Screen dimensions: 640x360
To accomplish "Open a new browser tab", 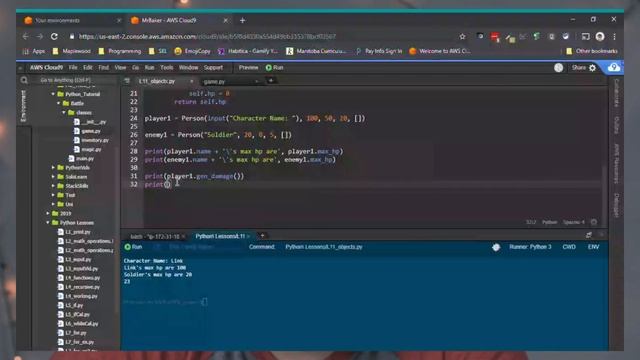I will point(242,20).
